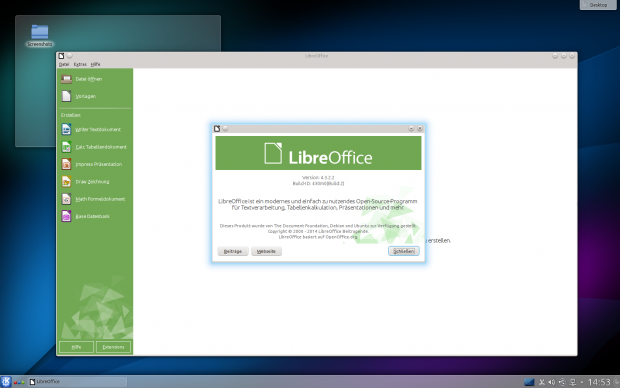Click the Erstellen: heading text
The image size is (620, 388).
[x=71, y=115]
